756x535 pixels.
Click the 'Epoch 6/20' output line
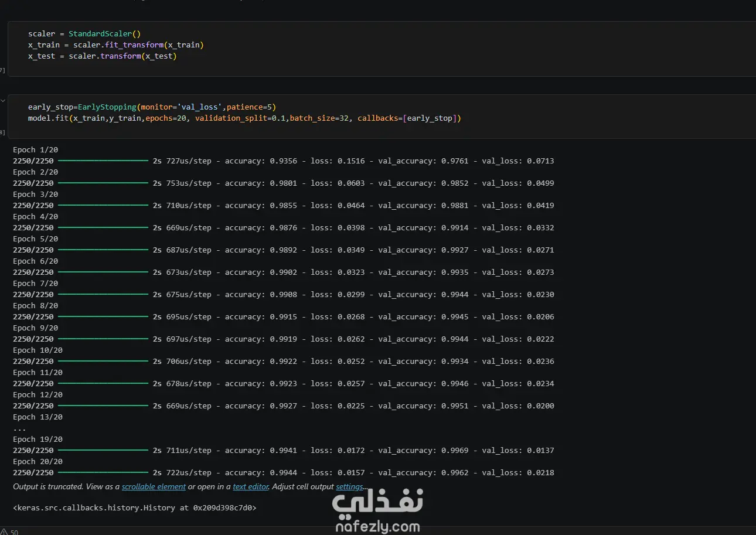pyautogui.click(x=35, y=261)
